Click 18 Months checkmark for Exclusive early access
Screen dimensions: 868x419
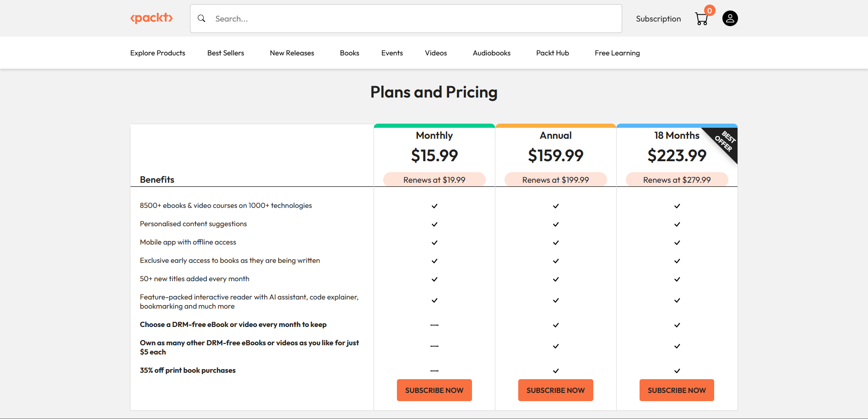[677, 261]
